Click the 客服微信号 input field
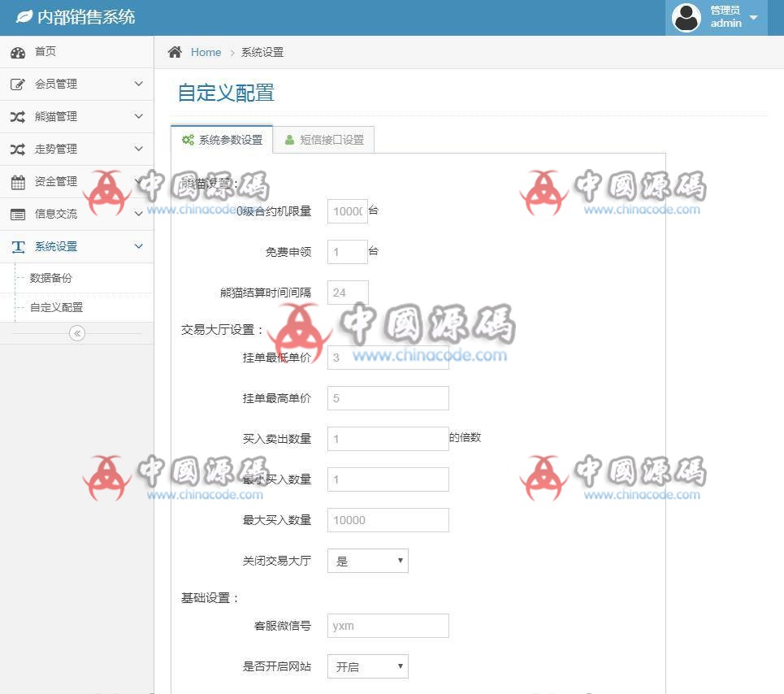Viewport: 784px width, 694px height. 388,626
